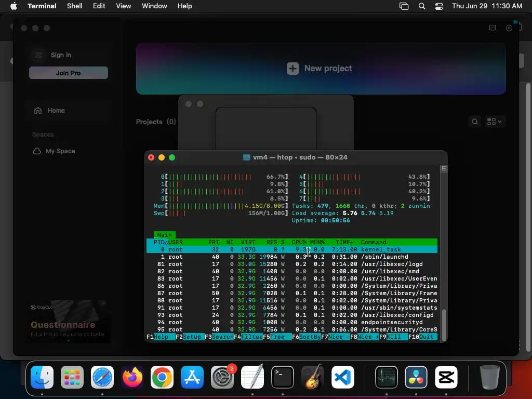
Task: Select the /sbin/launchd process row
Action: 292,257
